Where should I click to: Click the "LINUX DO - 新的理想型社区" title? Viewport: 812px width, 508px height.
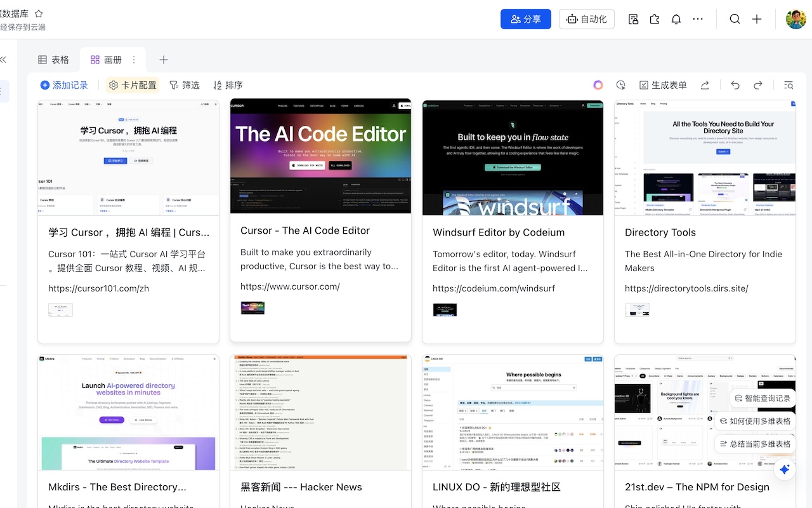point(497,487)
